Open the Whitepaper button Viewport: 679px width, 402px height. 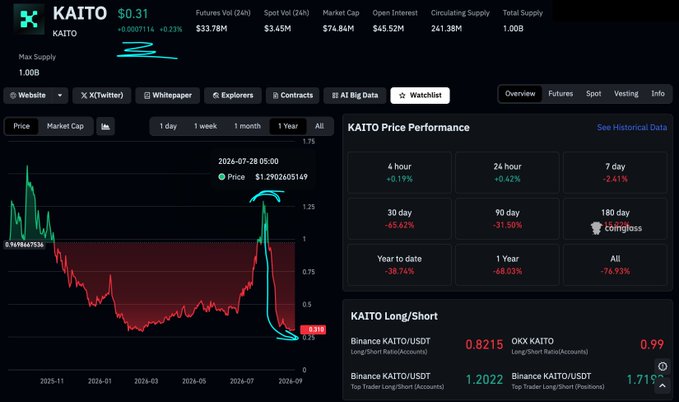(168, 95)
